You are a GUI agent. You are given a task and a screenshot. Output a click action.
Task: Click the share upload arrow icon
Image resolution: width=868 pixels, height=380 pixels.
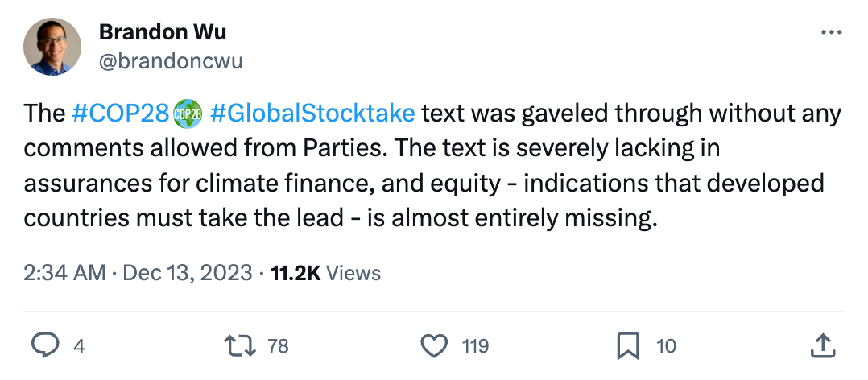pos(821,346)
